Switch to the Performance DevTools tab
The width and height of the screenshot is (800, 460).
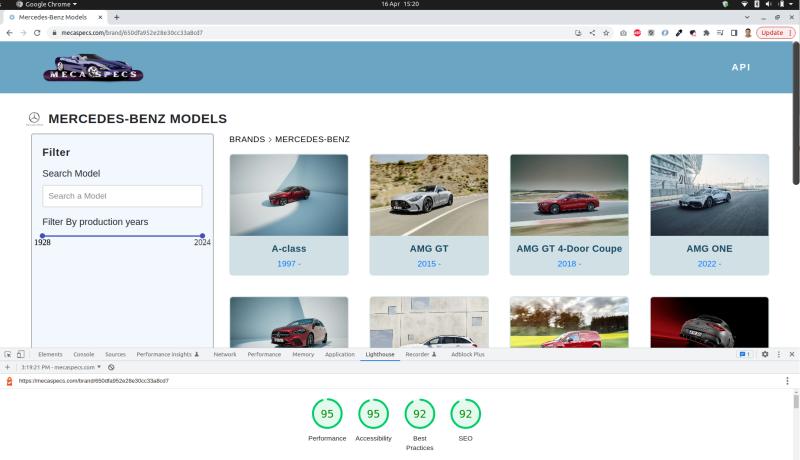[x=264, y=354]
